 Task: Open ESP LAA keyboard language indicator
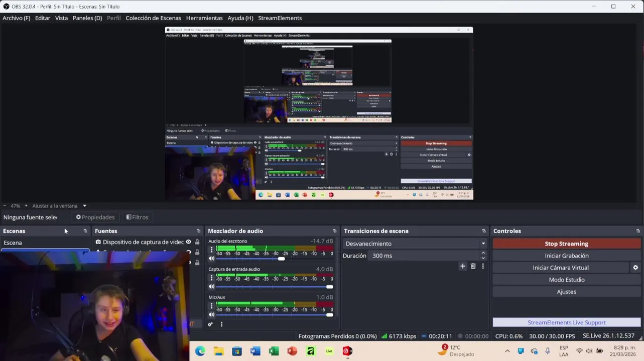click(564, 351)
